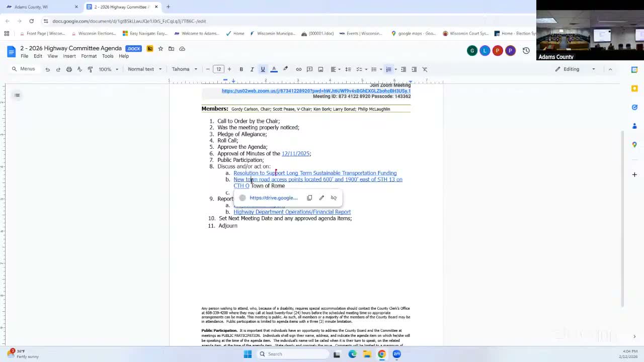Click the paint format roller icon

coord(90,69)
